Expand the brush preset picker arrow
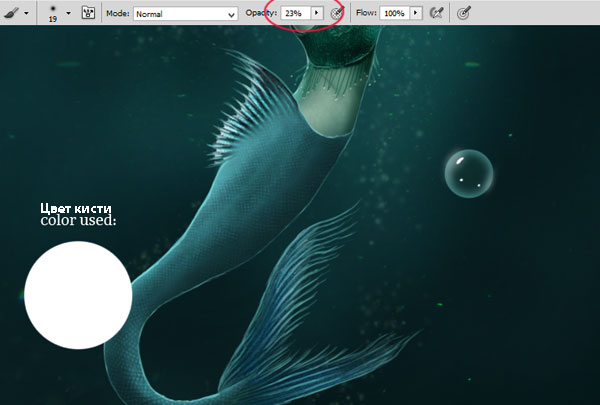The image size is (600, 405). (x=68, y=13)
